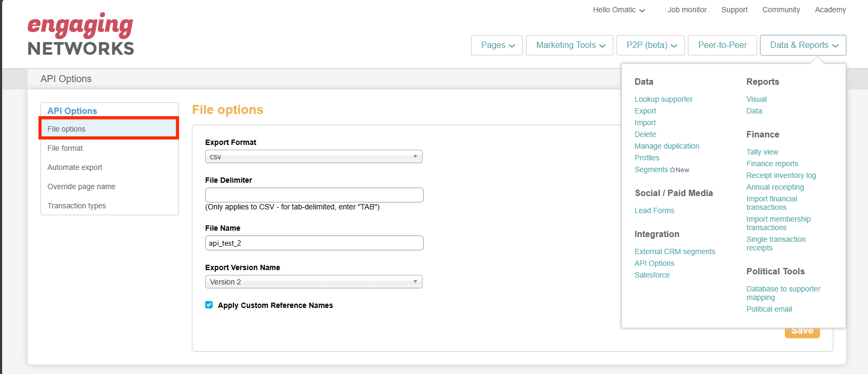Viewport: 868px width, 374px height.
Task: Open the Lookup supporter link
Action: pos(663,99)
